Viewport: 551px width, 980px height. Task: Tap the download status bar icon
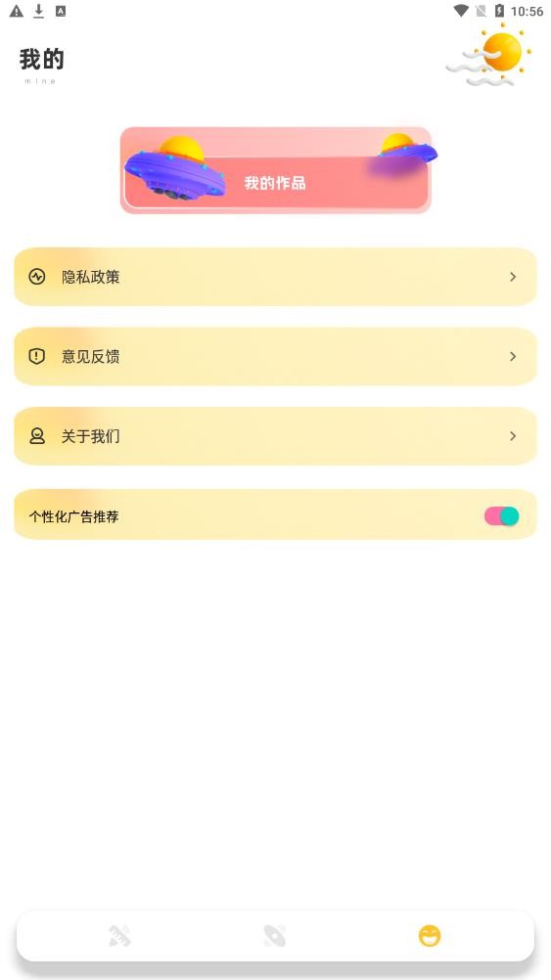(x=39, y=11)
